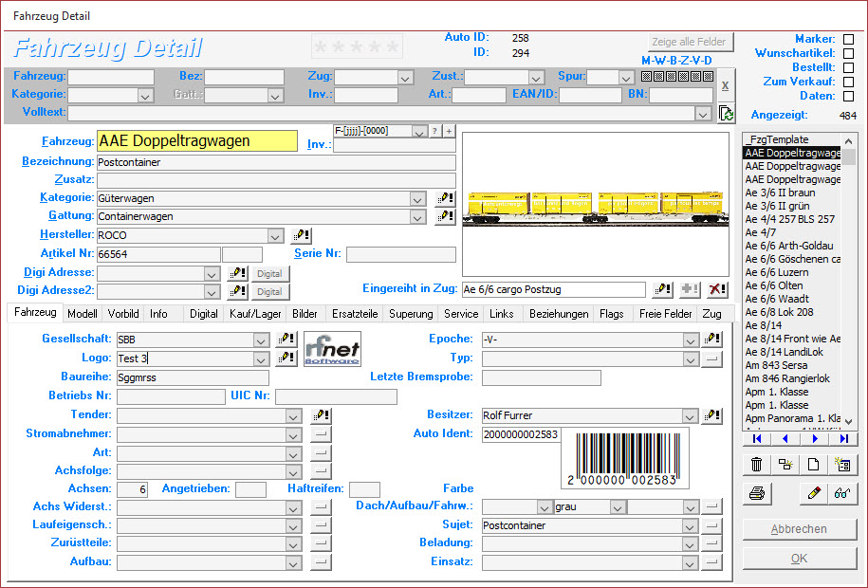Go to previous record arrow
This screenshot has width=868, height=588.
785,438
